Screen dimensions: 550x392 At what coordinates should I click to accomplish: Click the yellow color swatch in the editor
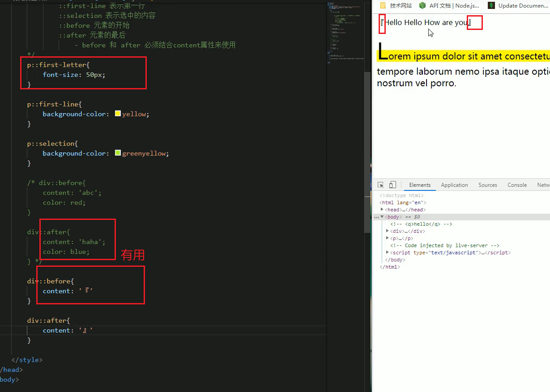coord(118,114)
